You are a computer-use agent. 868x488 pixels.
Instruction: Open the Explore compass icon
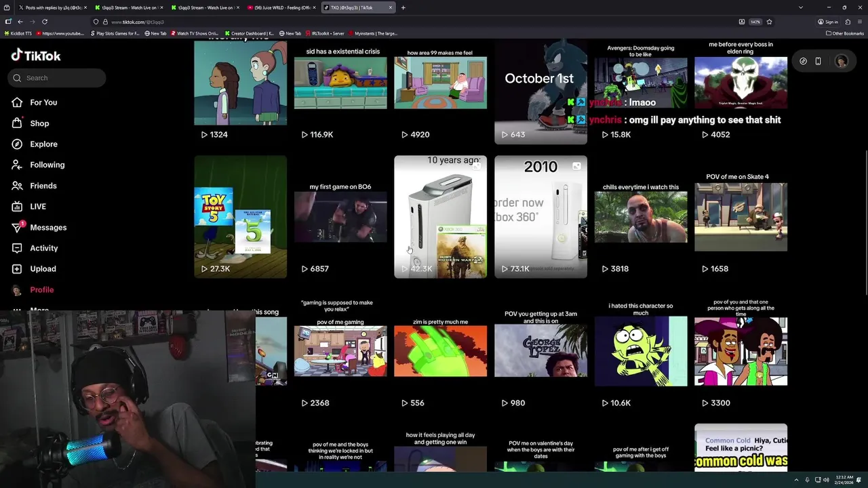17,144
